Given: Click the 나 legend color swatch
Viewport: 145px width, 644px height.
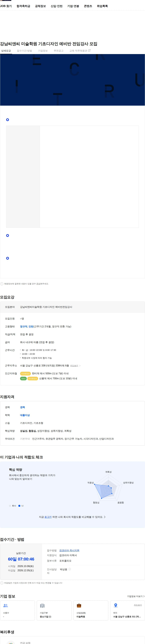Looking at the screenshot, I should point(19,506).
